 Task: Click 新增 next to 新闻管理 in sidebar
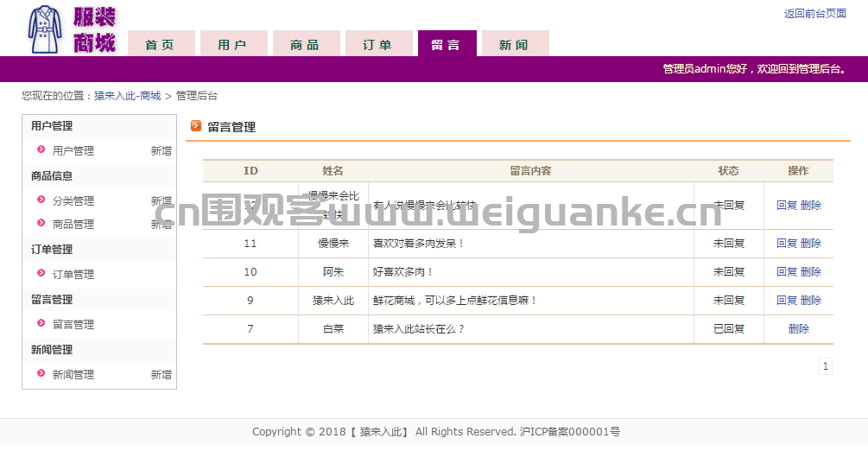coord(162,375)
